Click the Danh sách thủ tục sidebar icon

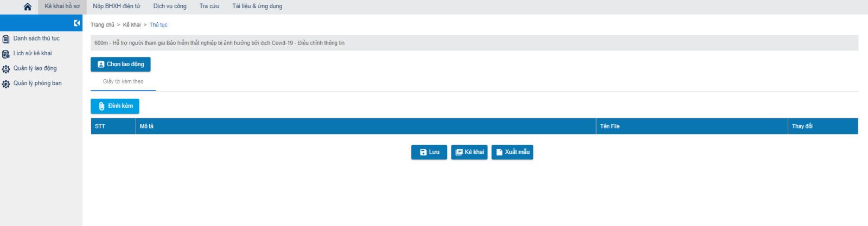pyautogui.click(x=6, y=39)
